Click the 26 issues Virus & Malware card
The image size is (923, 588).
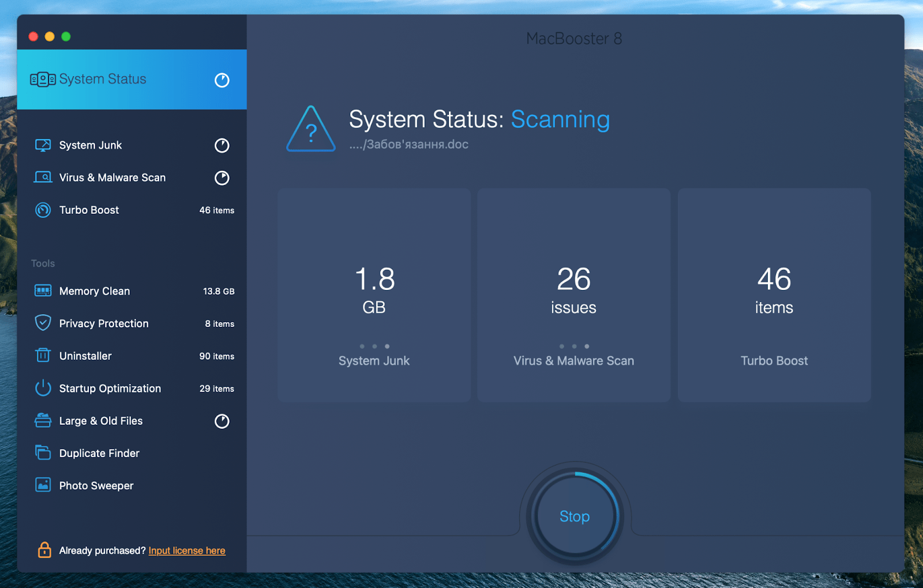[x=574, y=295]
